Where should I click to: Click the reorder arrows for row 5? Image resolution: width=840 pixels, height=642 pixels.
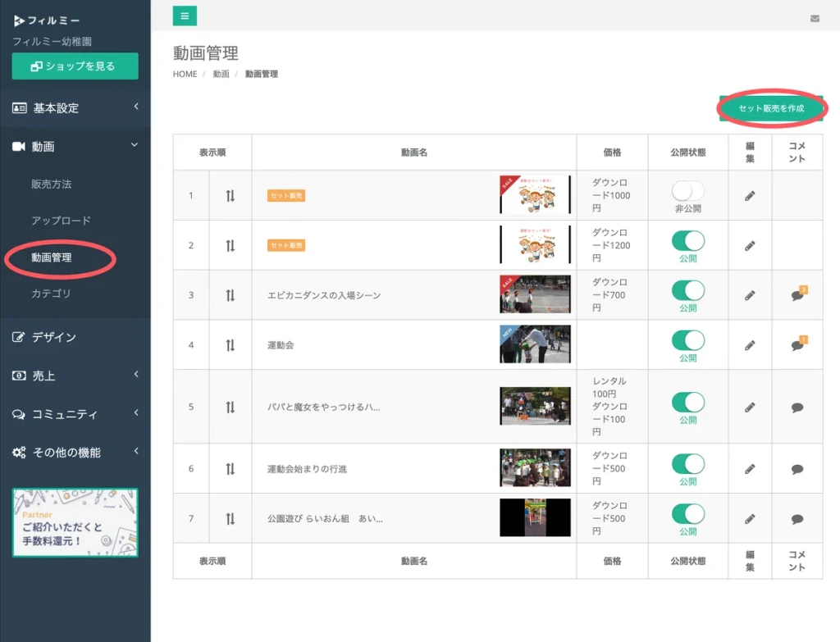point(231,407)
